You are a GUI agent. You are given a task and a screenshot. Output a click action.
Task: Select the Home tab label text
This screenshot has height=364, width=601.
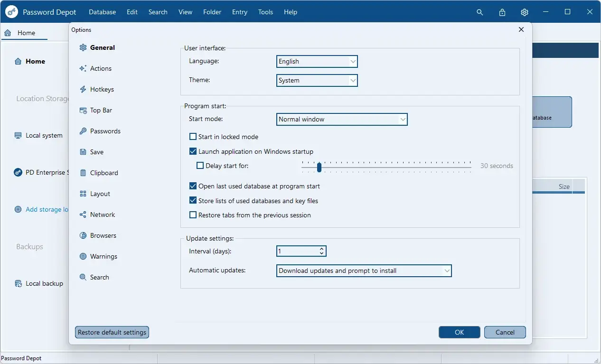pos(27,33)
